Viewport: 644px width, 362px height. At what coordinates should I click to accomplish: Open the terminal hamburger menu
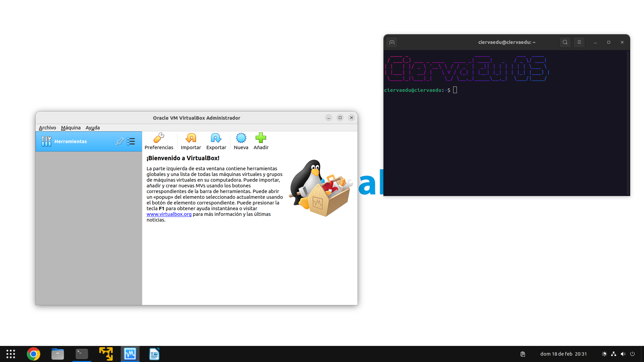tap(579, 42)
